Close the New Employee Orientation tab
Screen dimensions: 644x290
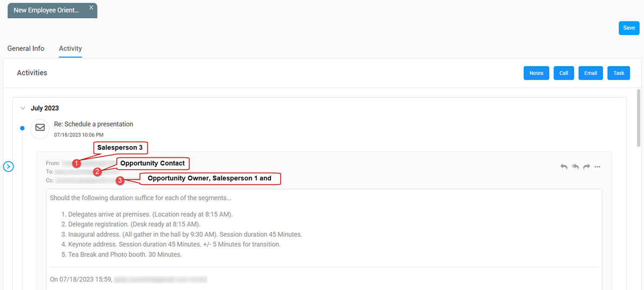pos(91,8)
